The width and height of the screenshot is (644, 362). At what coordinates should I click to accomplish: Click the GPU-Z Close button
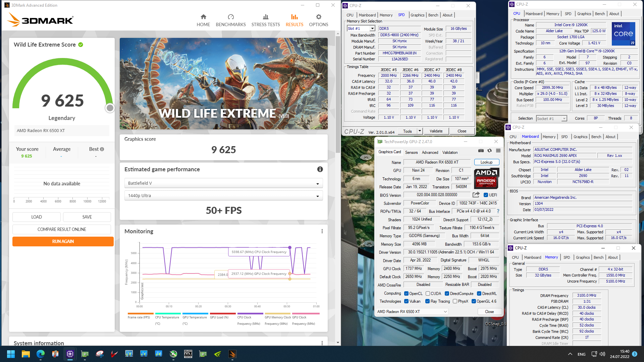(489, 311)
